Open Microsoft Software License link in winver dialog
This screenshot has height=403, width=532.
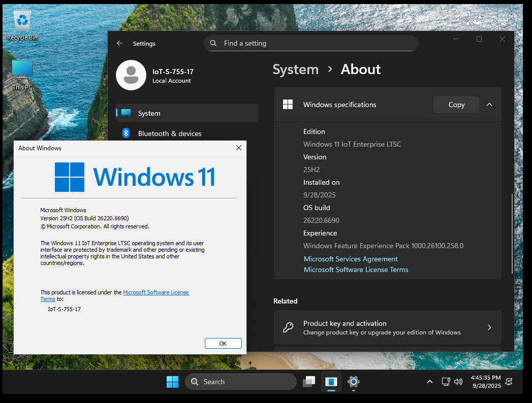click(155, 292)
